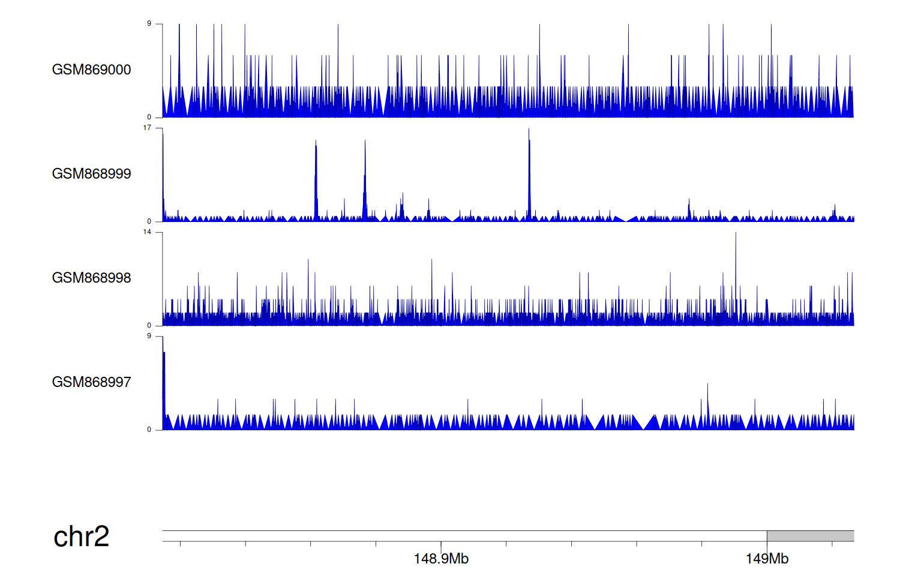Select the GSM868999 track label

tap(91, 174)
